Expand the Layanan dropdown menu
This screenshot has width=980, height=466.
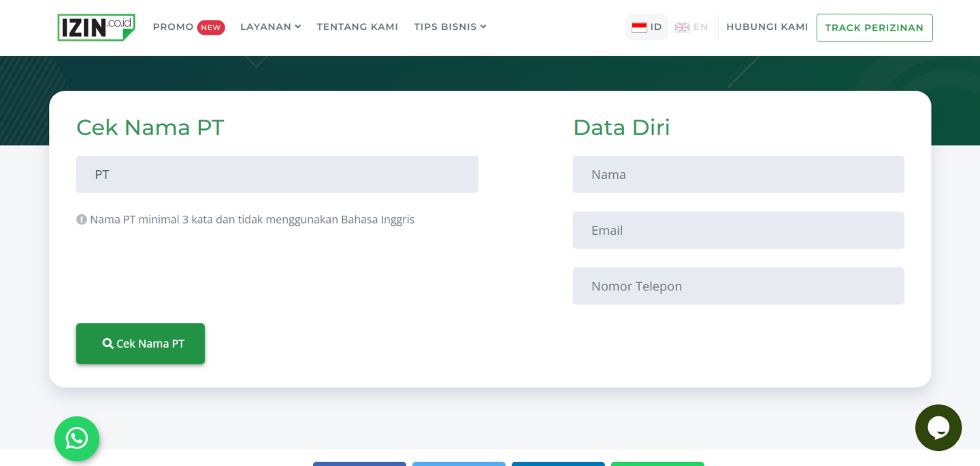click(x=270, y=27)
